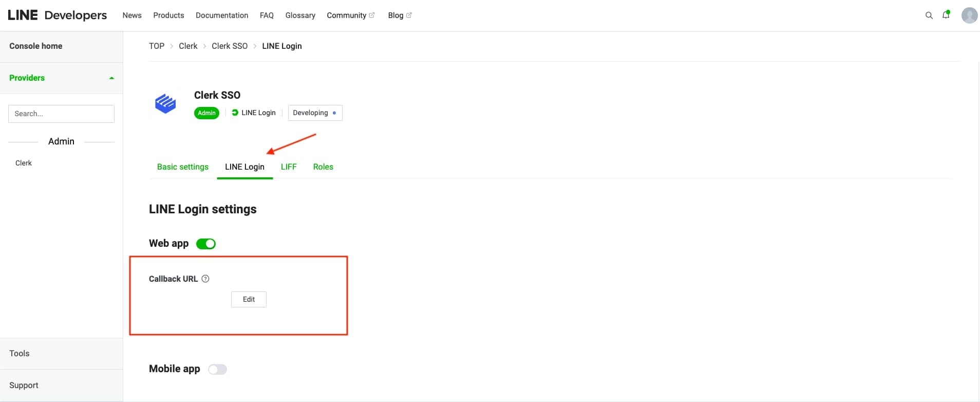Open the user profile avatar

(x=969, y=15)
